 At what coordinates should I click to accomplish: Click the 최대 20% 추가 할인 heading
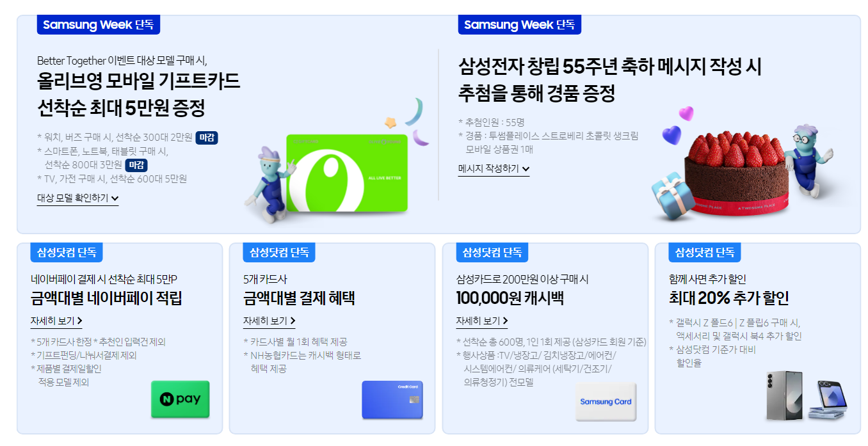pos(728,298)
